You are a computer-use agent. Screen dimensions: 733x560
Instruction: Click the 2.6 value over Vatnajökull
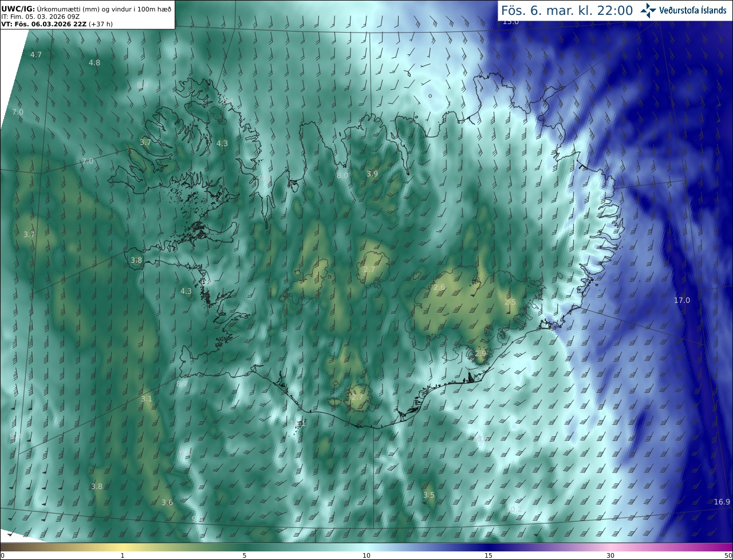[x=439, y=287]
